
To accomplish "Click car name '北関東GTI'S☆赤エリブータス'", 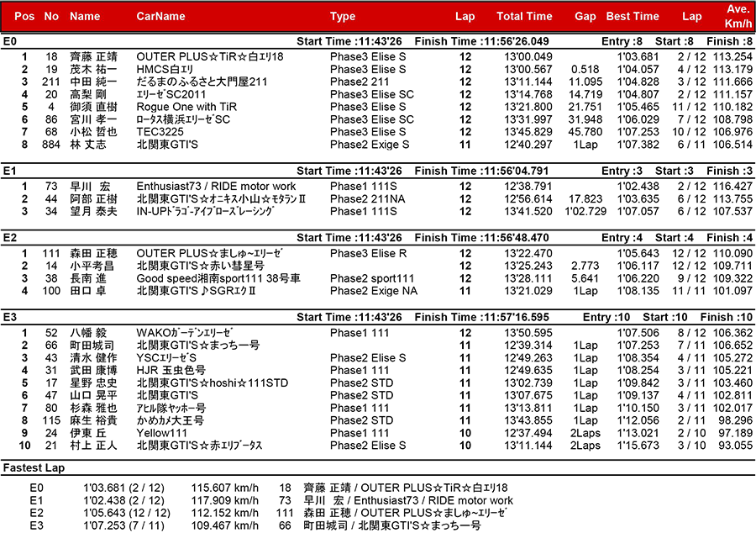I will point(199,446).
